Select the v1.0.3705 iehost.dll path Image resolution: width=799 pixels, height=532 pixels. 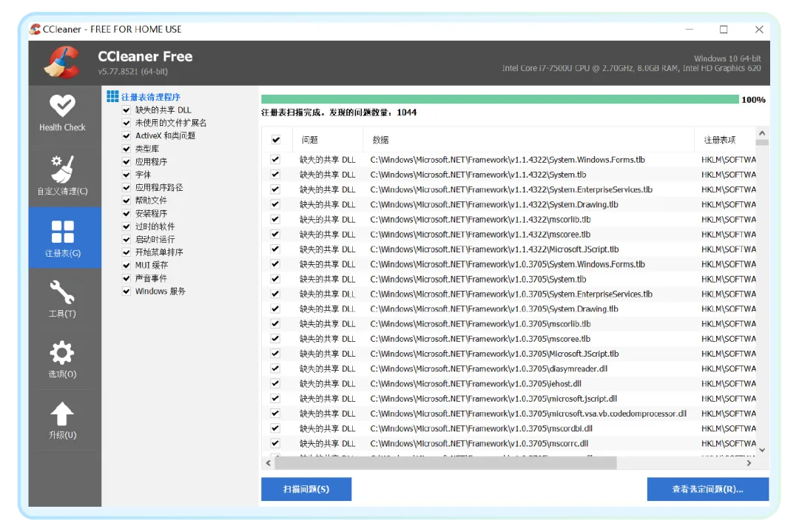click(476, 383)
